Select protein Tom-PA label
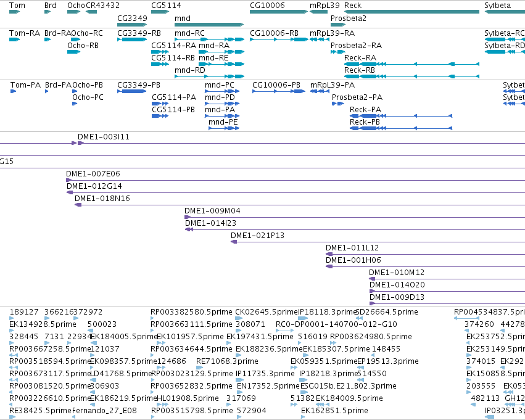 25,85
